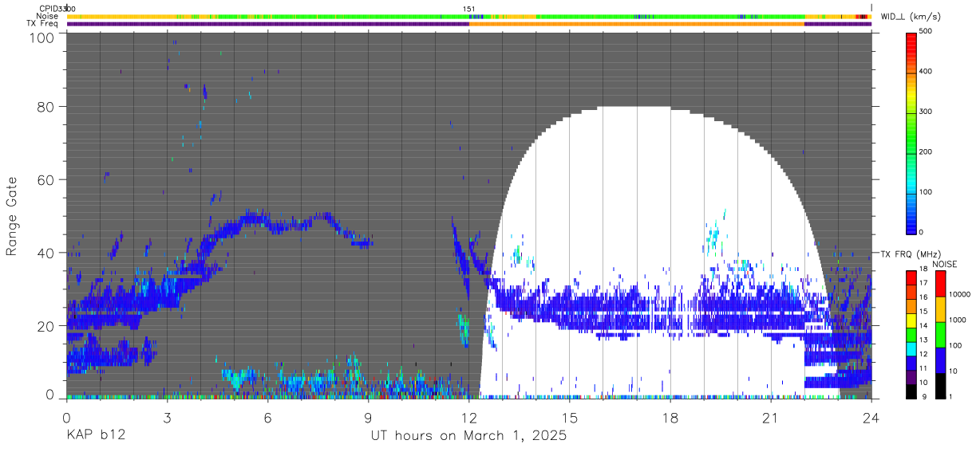Click the '15' hour tick on the UT axis
This screenshot has width=980, height=452.
pos(569,417)
